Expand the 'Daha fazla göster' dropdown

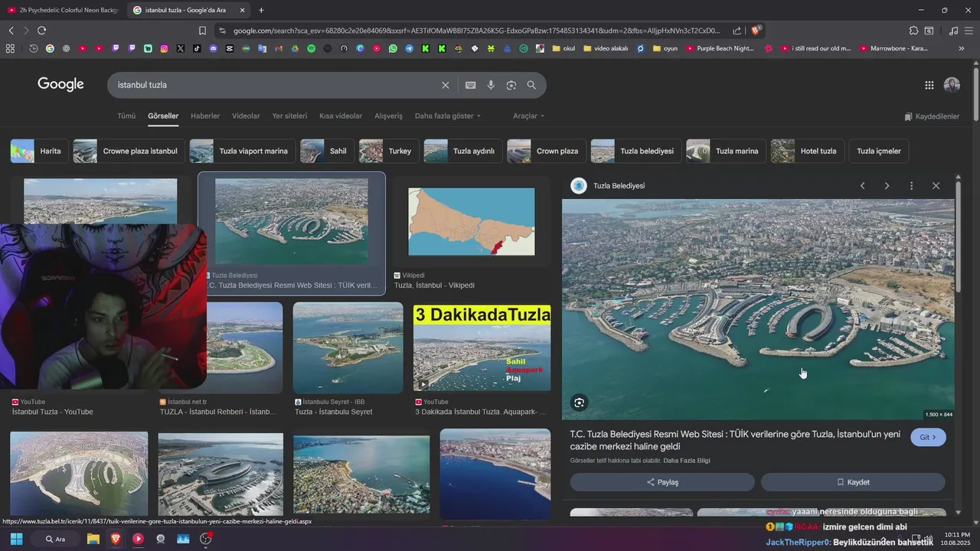coord(448,116)
